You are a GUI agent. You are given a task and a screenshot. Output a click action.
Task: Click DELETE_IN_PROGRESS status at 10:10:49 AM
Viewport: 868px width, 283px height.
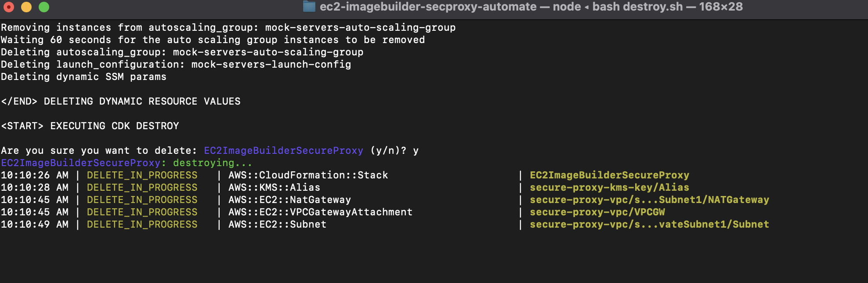pyautogui.click(x=142, y=225)
